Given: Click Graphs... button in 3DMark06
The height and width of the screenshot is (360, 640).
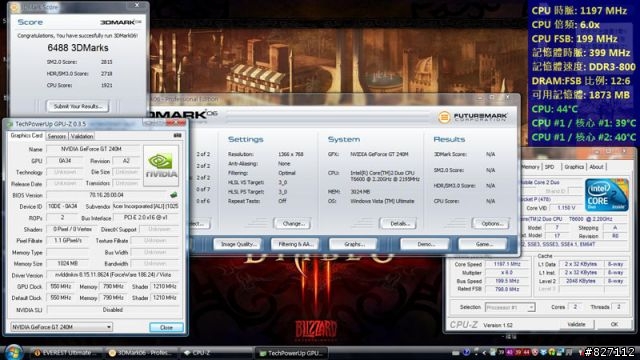Looking at the screenshot, I should [353, 244].
